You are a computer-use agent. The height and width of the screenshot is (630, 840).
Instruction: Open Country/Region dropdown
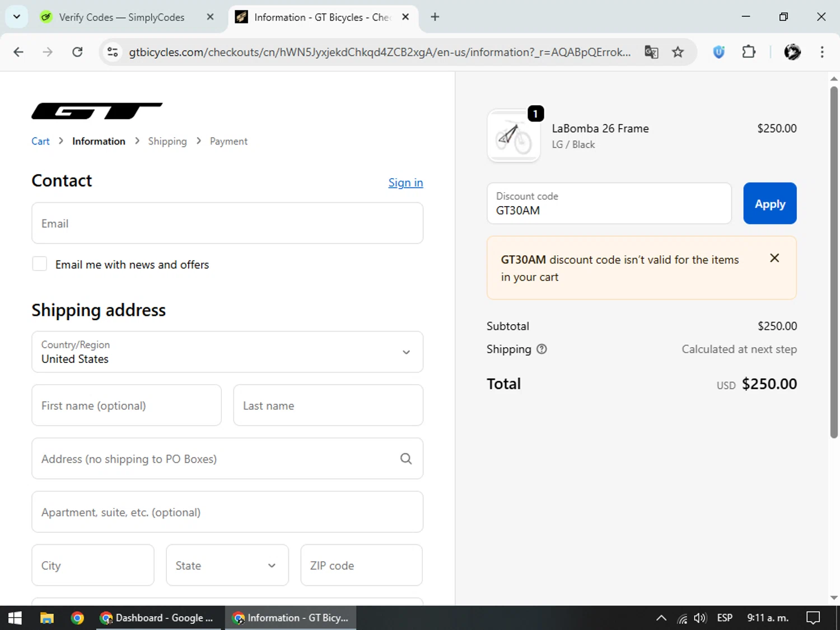coord(227,352)
